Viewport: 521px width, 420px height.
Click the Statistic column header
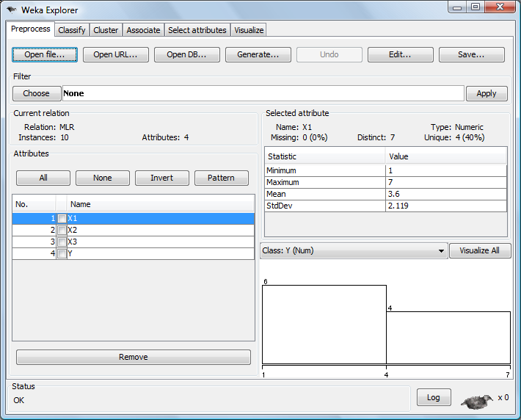coord(325,156)
